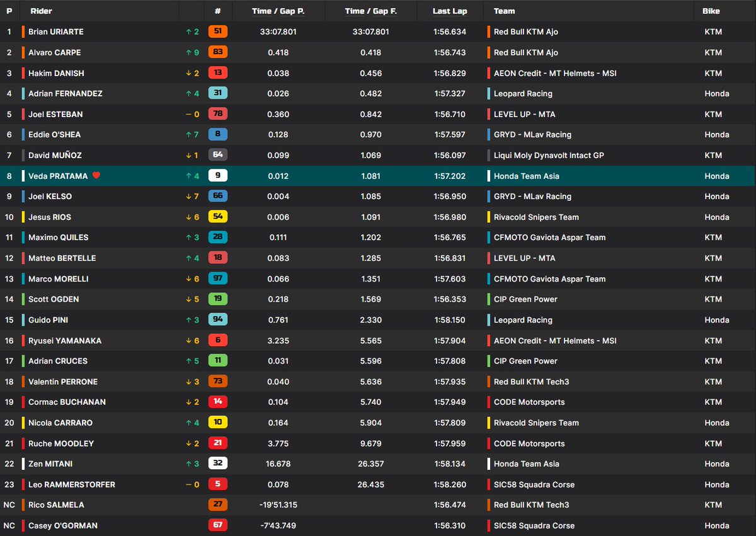The height and width of the screenshot is (536, 756).
Task: Select rider name Ryusei YAMANAKA
Action: coord(65,340)
